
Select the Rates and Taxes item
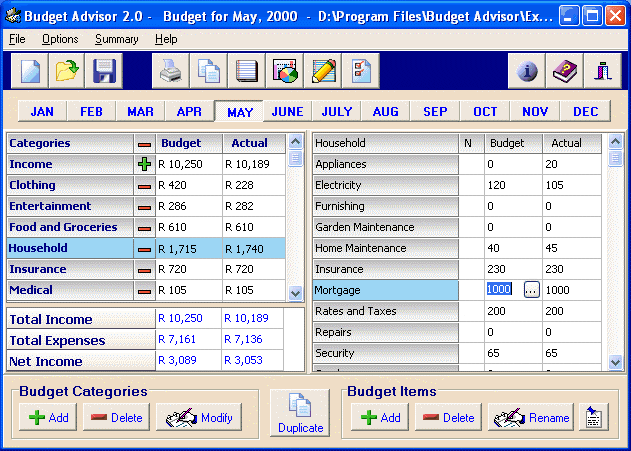coord(386,311)
